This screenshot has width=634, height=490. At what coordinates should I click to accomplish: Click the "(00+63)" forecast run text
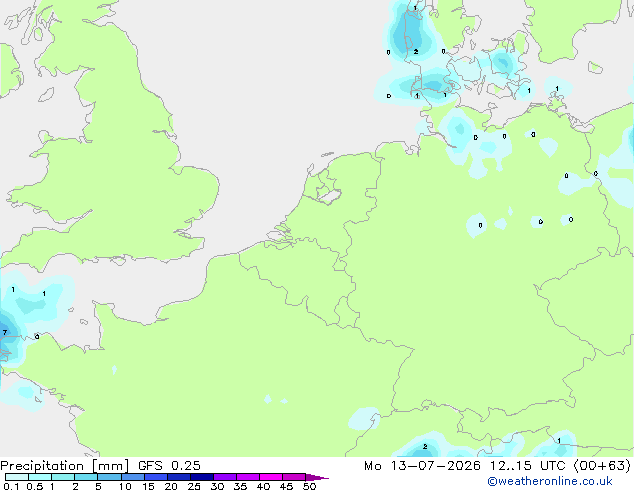602,466
